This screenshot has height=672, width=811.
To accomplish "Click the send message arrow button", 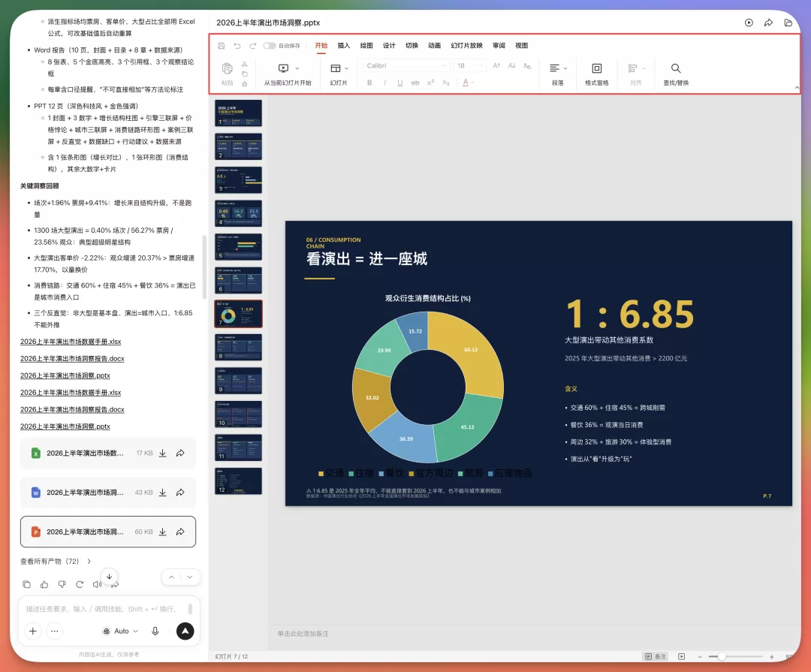I will point(185,631).
